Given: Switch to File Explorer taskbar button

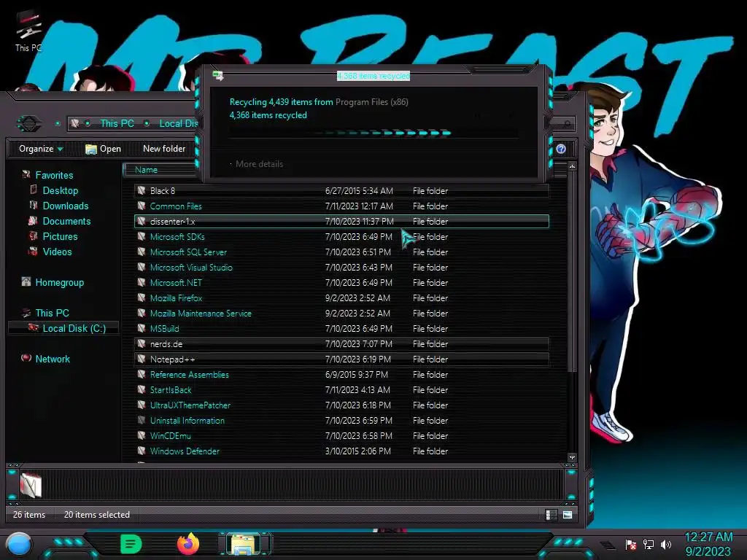Looking at the screenshot, I should (244, 544).
